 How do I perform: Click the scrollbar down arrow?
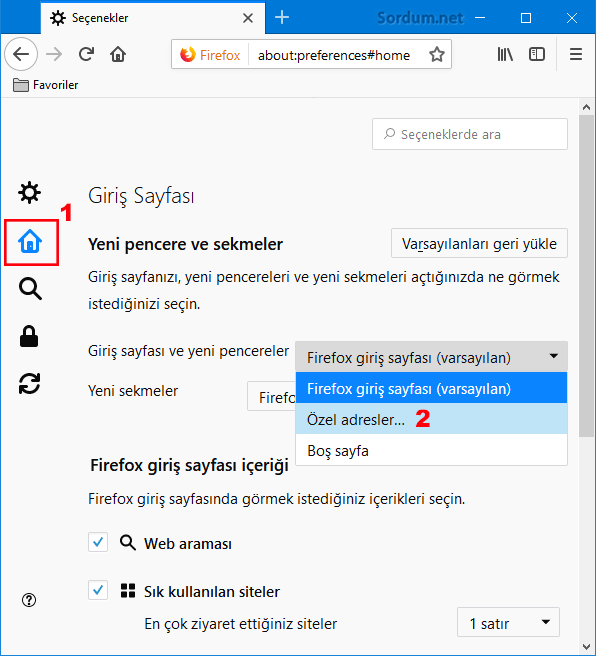point(586,647)
